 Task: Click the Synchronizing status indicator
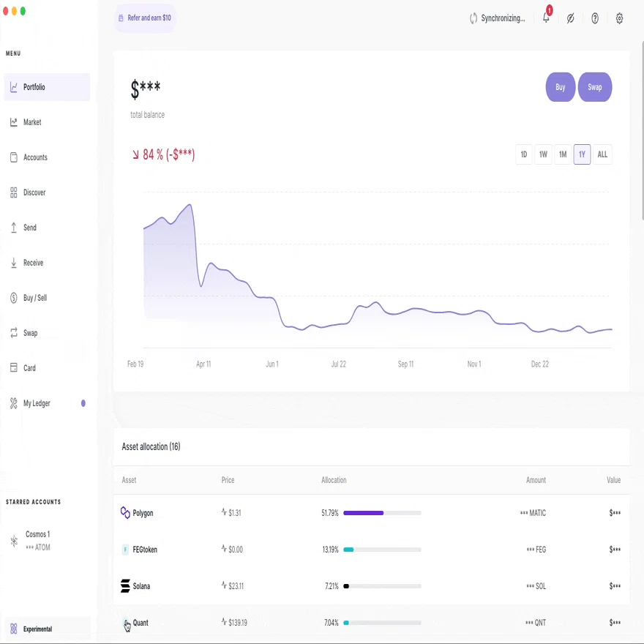(x=498, y=18)
